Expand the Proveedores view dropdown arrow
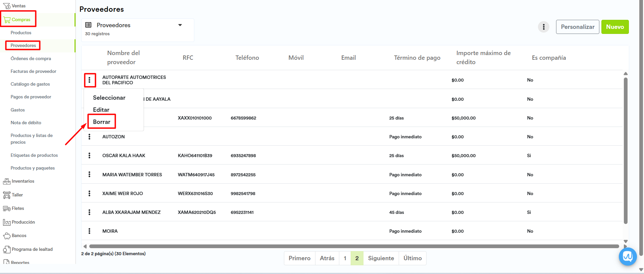The width and height of the screenshot is (644, 274). click(x=180, y=25)
